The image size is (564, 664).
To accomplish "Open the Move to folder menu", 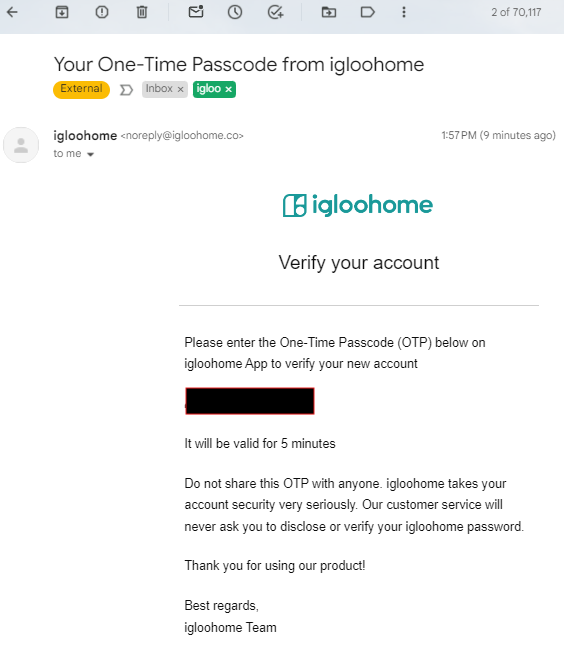I will 329,12.
